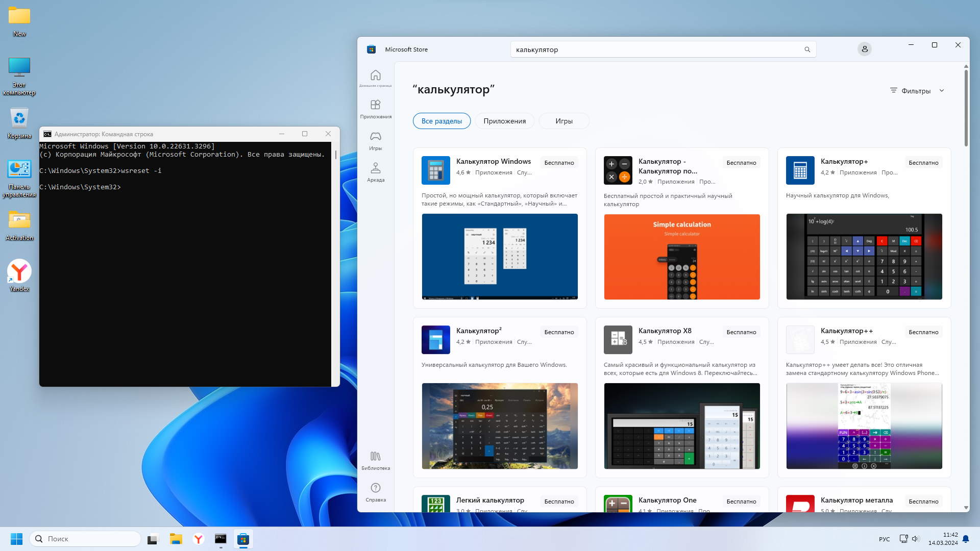Open the Help question mark icon
This screenshot has height=551, width=980.
[375, 488]
